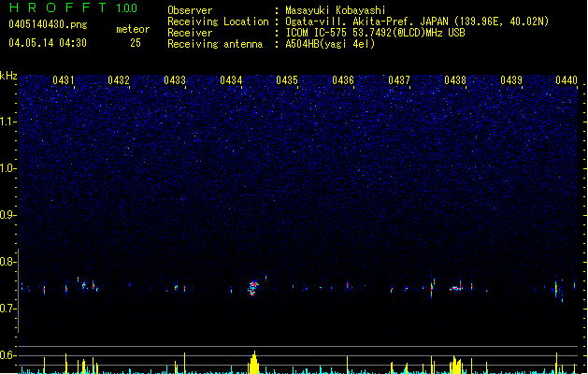Screen dimensions: 588x374
Task: Click the long meteor echo at 0438
Action: [457, 288]
